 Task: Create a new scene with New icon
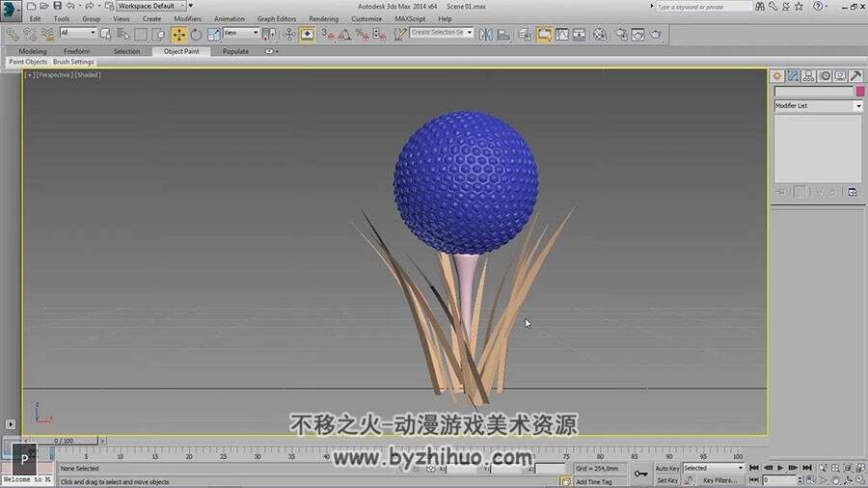click(31, 6)
